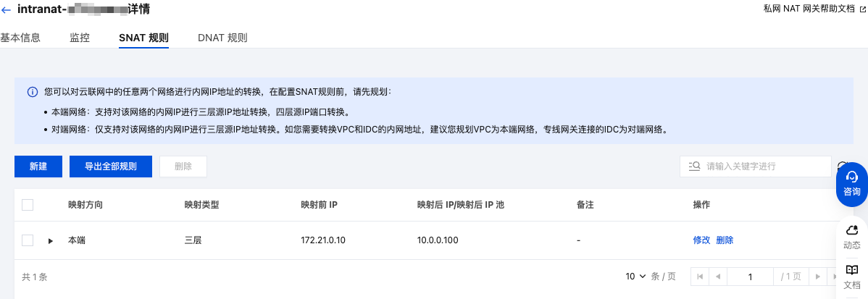Click the 新建 button

pyautogui.click(x=38, y=167)
